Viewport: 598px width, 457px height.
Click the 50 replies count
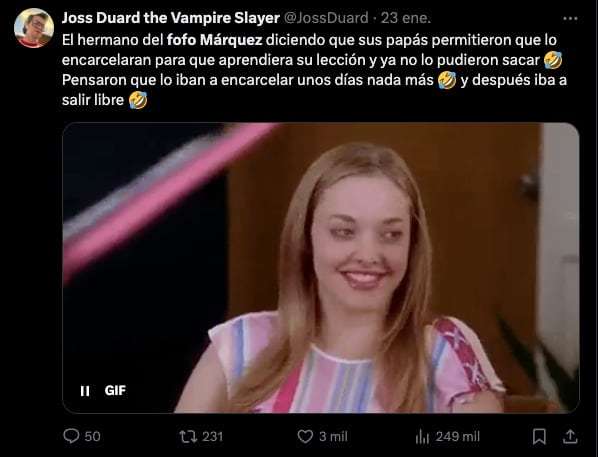pos(92,436)
